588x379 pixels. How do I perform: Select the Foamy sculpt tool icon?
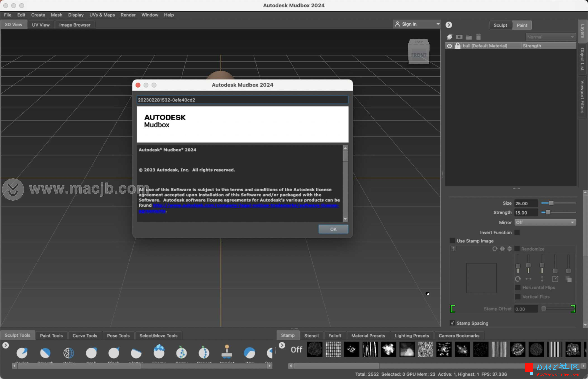[x=159, y=352]
